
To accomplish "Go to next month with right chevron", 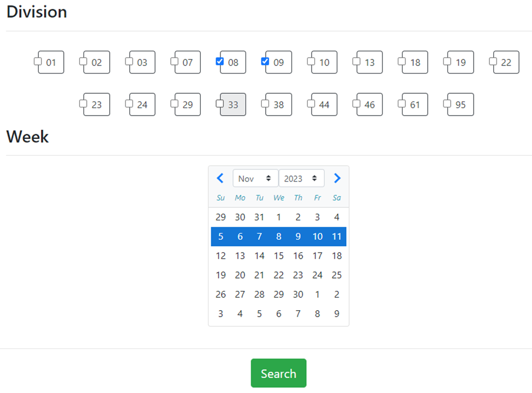I will (337, 178).
